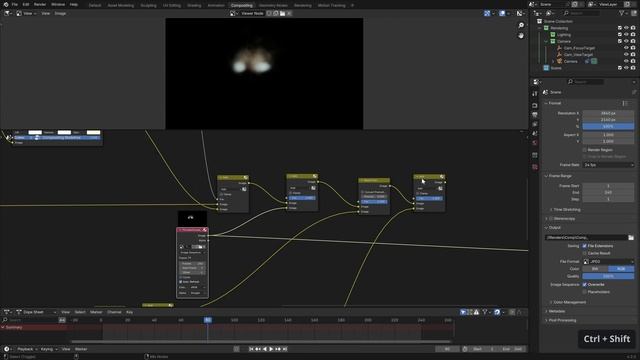Expand the Color Management panel

pyautogui.click(x=551, y=302)
